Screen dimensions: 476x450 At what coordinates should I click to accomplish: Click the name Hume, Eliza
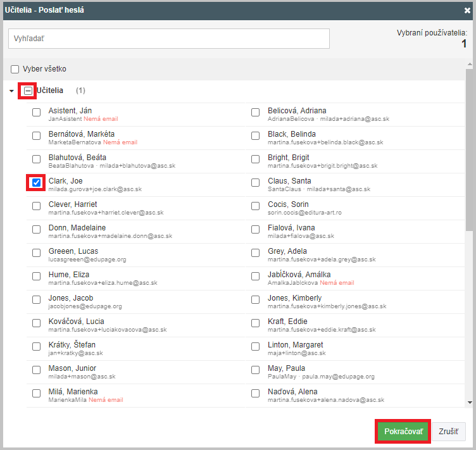coord(69,275)
